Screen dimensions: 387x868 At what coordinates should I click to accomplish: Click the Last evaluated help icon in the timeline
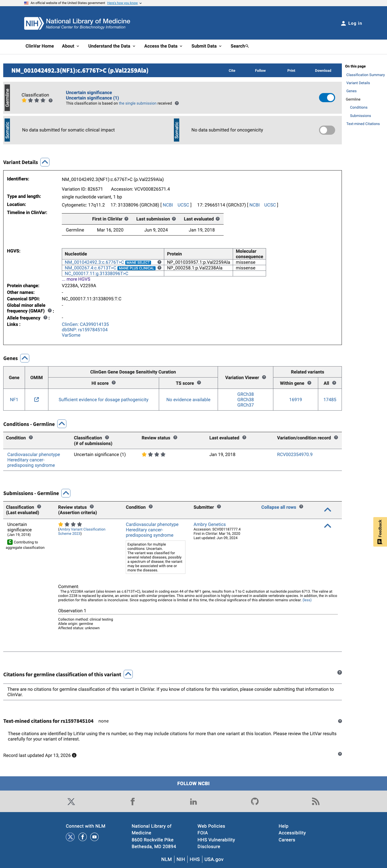(x=218, y=219)
